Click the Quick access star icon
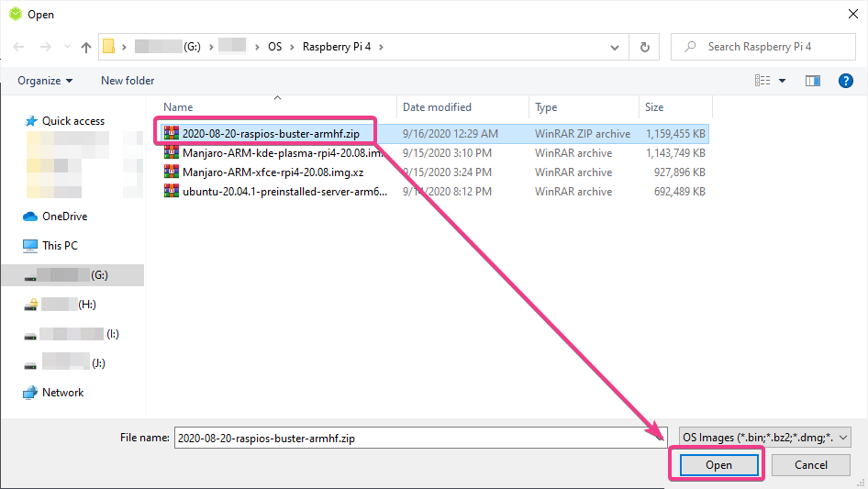 pos(31,121)
